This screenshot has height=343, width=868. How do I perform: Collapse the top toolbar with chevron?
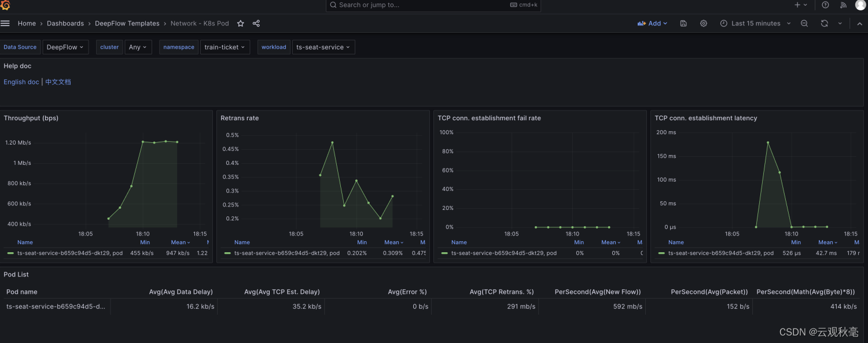[x=859, y=24]
